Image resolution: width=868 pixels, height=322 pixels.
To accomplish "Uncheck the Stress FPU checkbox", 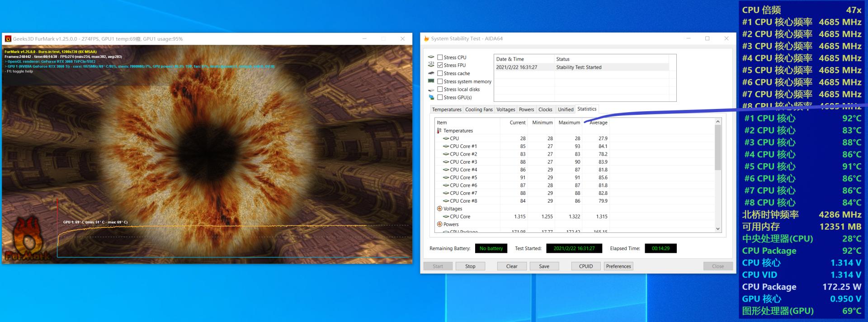I will coord(440,65).
